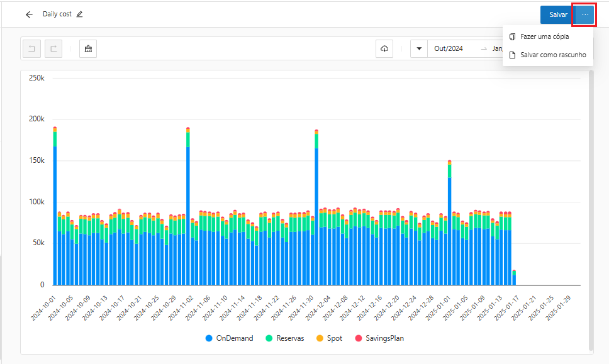Viewport: 609px width, 364px height.
Task: Toggle the OnDemand series in the legend
Action: [229, 338]
